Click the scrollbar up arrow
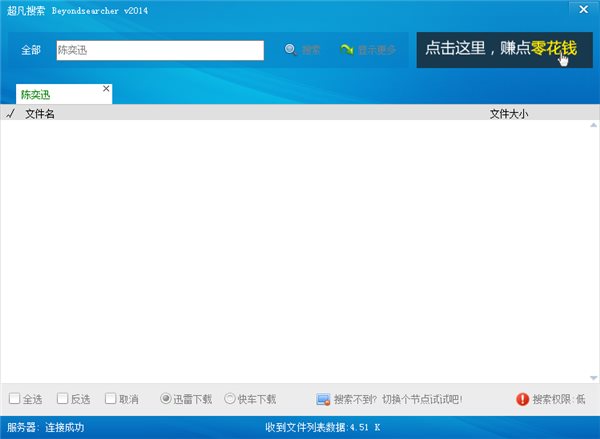This screenshot has width=600, height=439. point(593,125)
